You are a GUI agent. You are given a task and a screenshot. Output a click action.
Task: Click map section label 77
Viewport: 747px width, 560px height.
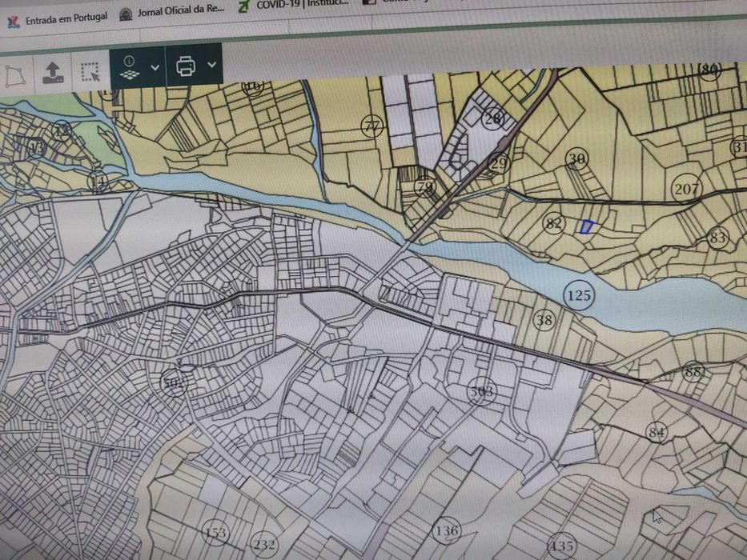click(371, 126)
